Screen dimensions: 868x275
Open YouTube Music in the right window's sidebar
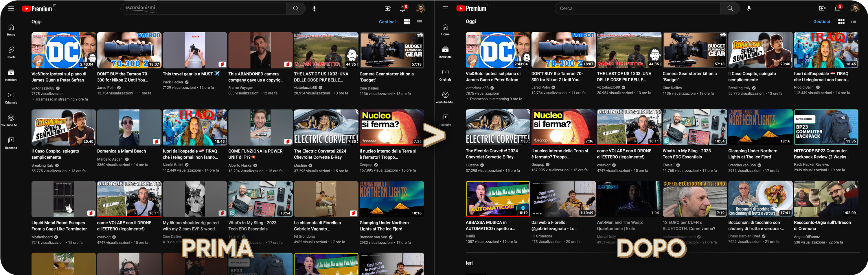point(446,98)
